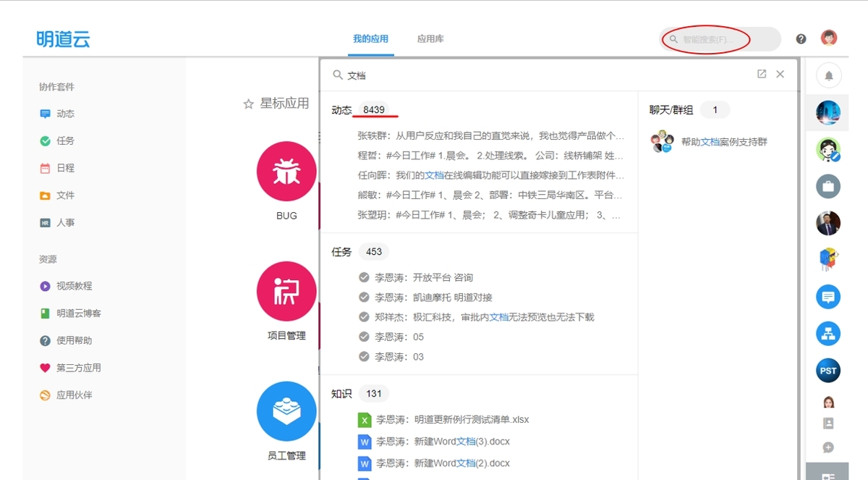Open the BUG application icon
This screenshot has width=868, height=480.
(x=286, y=172)
